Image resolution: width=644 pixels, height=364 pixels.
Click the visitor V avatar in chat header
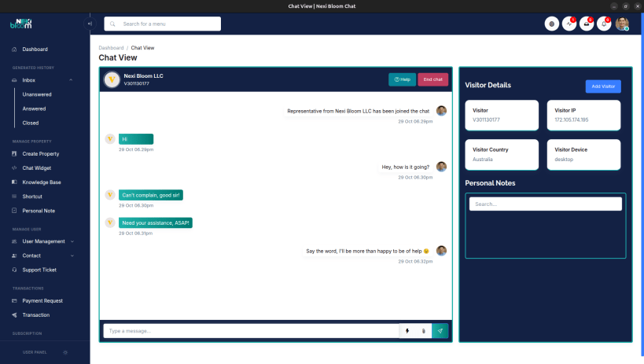coord(112,79)
